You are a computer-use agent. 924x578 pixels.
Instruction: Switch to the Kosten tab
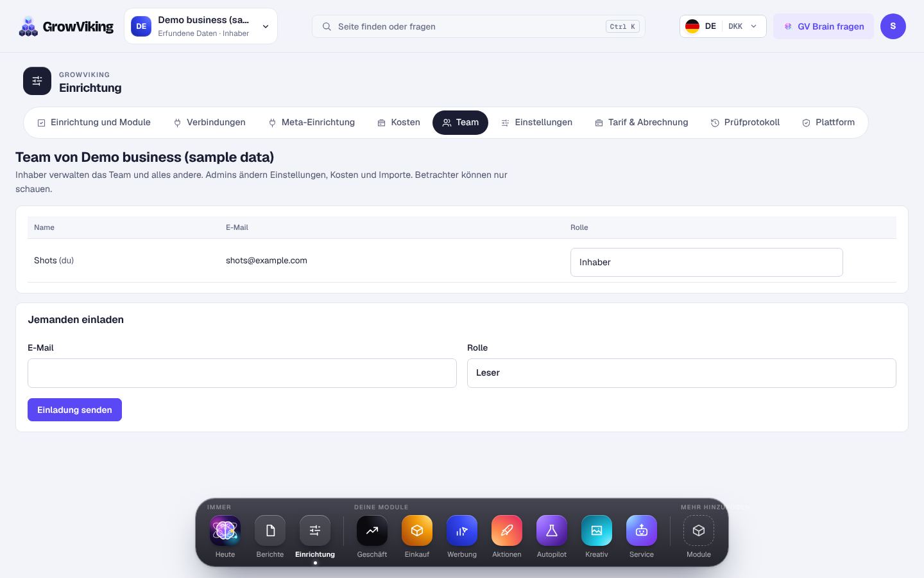tap(398, 123)
